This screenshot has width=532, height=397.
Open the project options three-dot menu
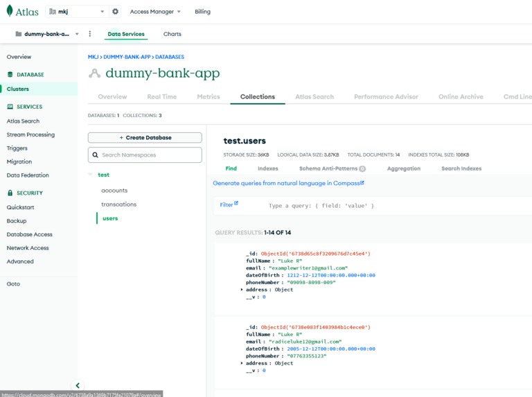90,33
